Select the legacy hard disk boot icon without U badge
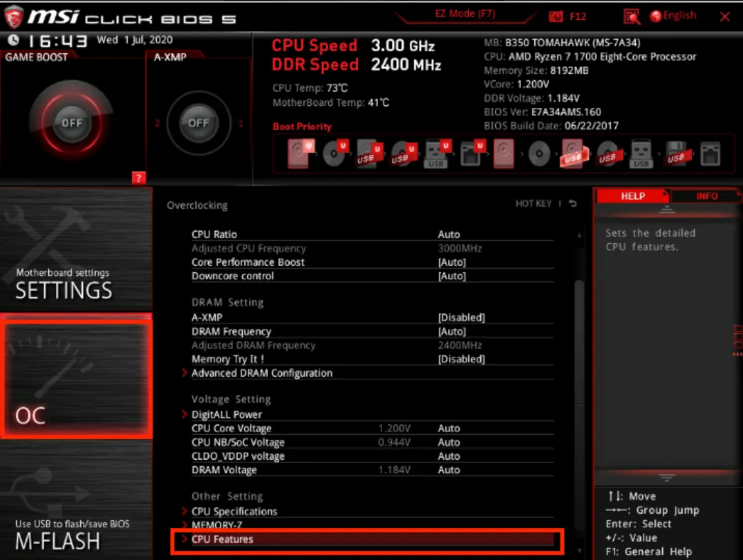 click(x=504, y=153)
